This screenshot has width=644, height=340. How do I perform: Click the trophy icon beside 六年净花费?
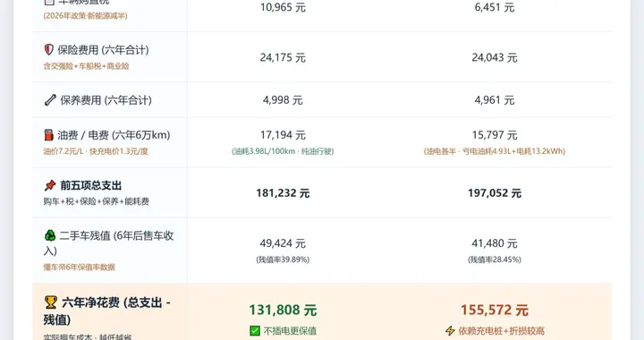(50, 302)
